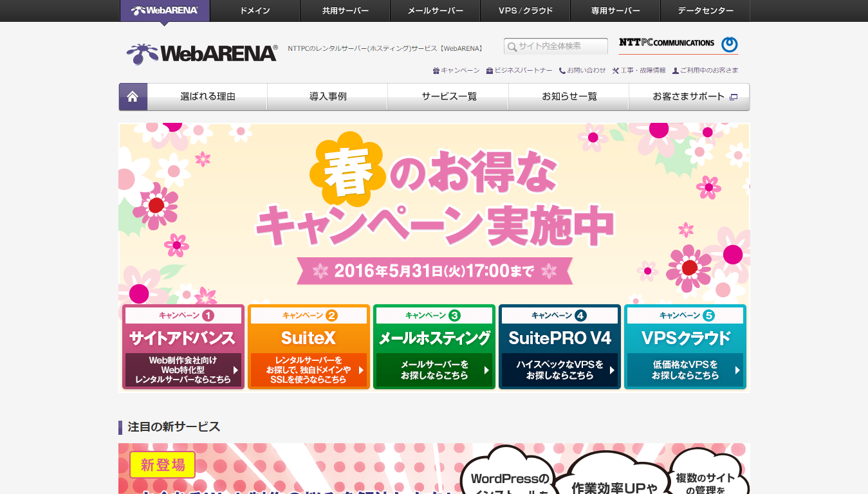This screenshot has width=868, height=494.
Task: Click the サイトアドバンス campaign 1 button
Action: pos(183,347)
